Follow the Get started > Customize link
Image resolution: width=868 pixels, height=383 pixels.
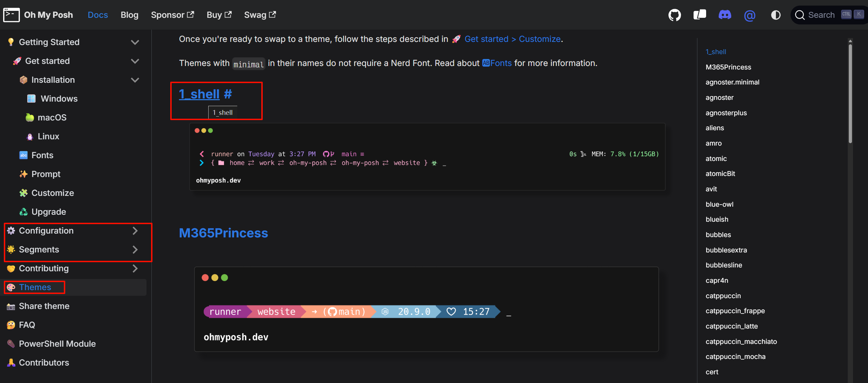tap(512, 39)
